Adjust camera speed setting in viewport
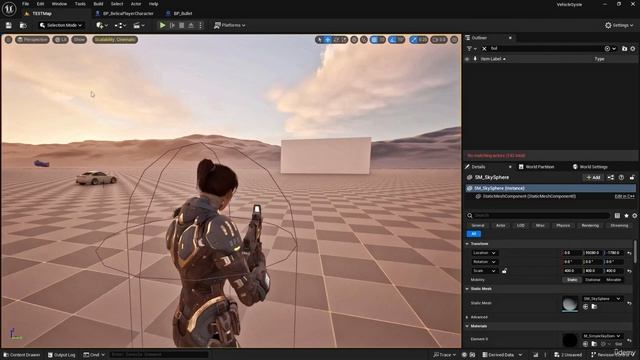The image size is (640, 360). pyautogui.click(x=439, y=40)
